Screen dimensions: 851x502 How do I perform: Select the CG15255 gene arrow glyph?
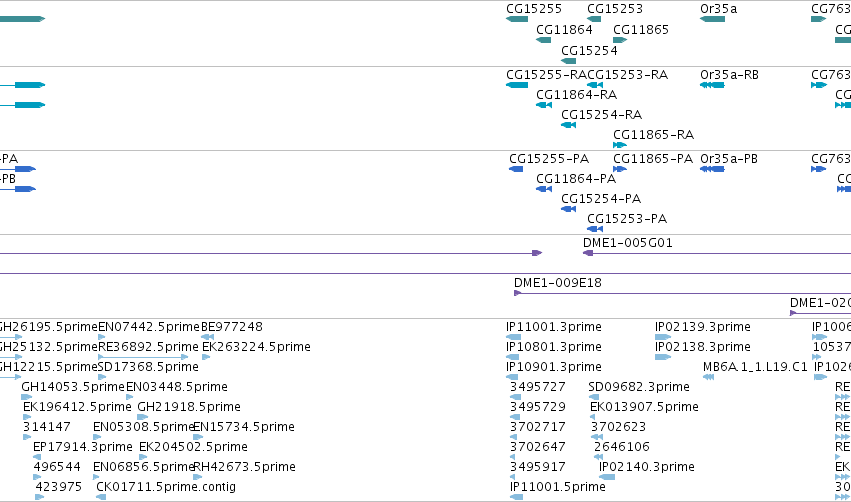coord(517,19)
